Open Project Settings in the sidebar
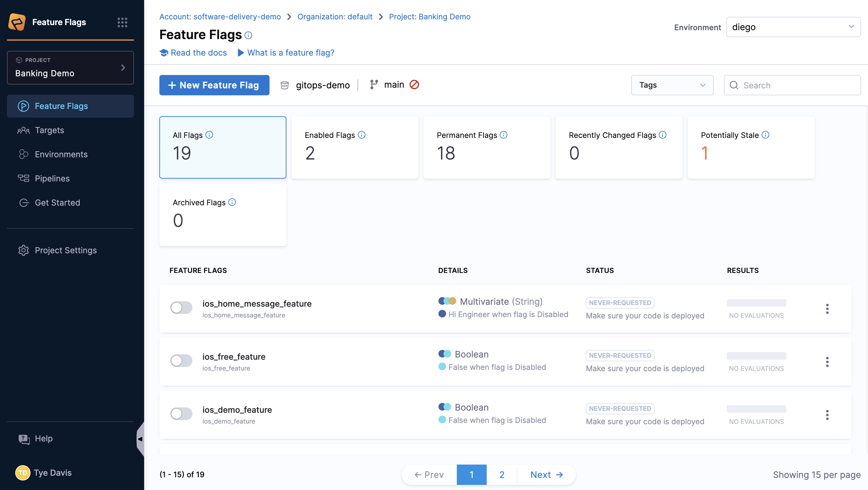The width and height of the screenshot is (868, 490). coord(70,250)
